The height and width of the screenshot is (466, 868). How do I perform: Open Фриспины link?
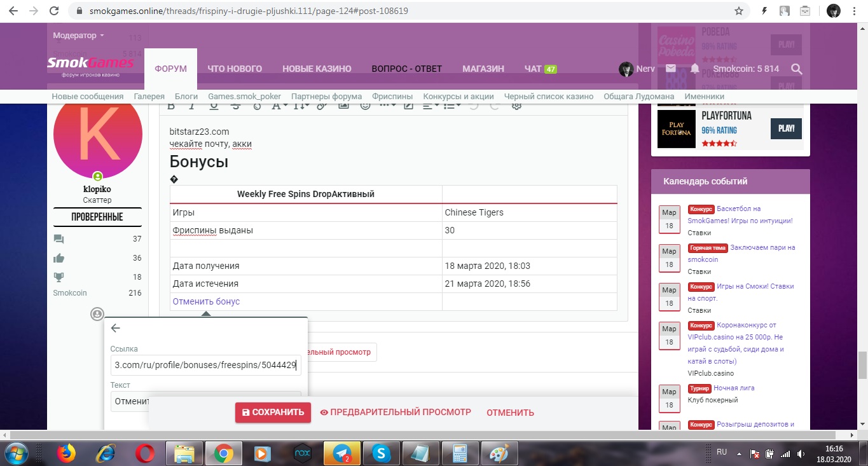[x=392, y=97]
